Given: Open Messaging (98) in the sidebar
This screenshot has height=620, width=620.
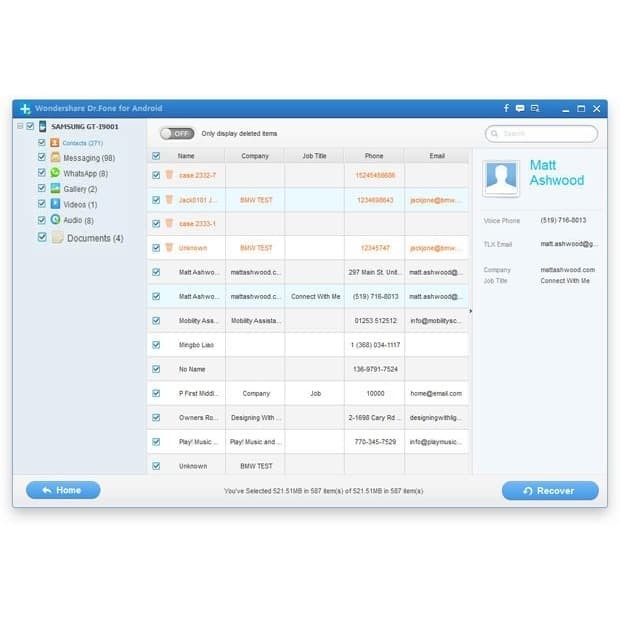Looking at the screenshot, I should [89, 158].
